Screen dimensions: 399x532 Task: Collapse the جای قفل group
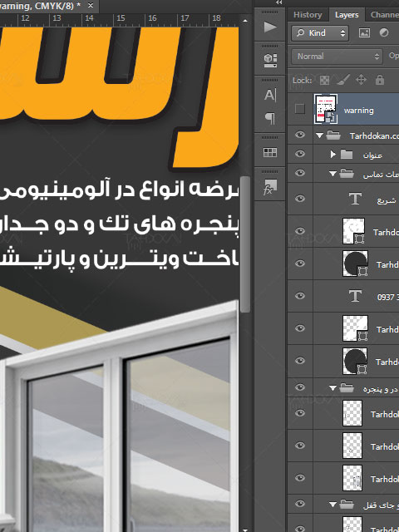tap(332, 505)
